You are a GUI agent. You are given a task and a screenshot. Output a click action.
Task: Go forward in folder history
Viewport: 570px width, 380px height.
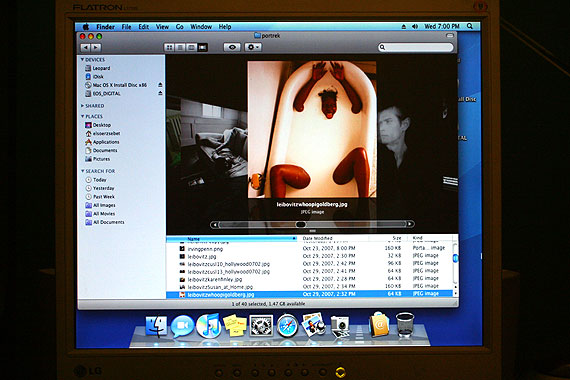(x=96, y=47)
